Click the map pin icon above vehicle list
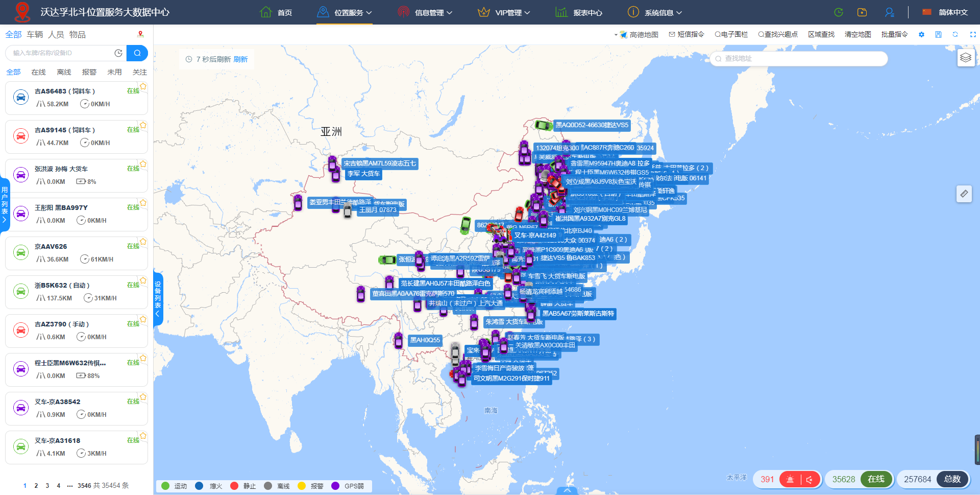 click(x=140, y=34)
